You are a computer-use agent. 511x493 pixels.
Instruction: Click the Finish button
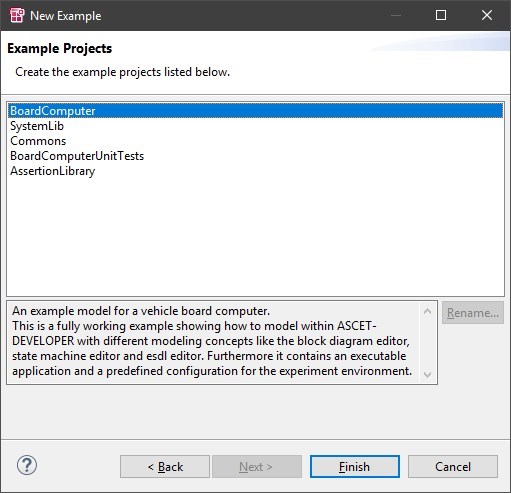click(x=355, y=467)
